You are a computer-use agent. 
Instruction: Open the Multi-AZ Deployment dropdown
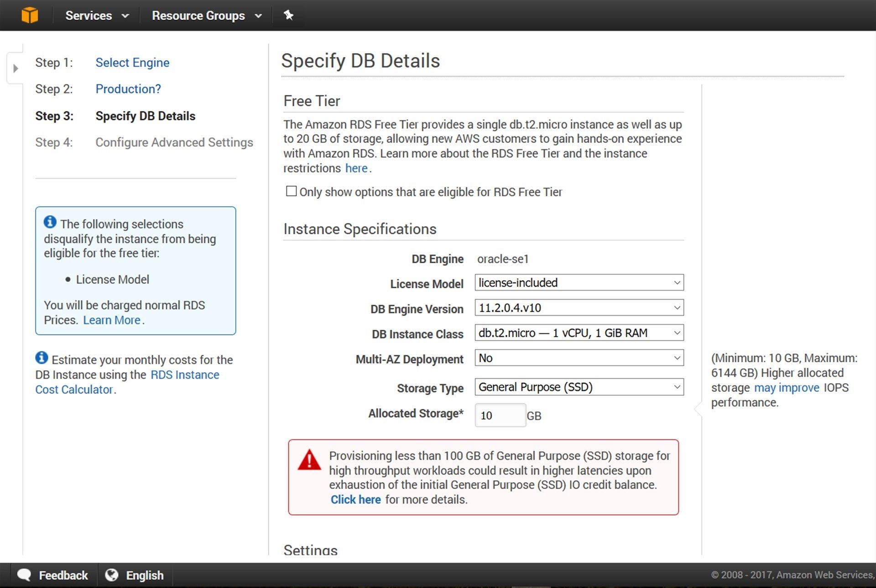tap(579, 358)
